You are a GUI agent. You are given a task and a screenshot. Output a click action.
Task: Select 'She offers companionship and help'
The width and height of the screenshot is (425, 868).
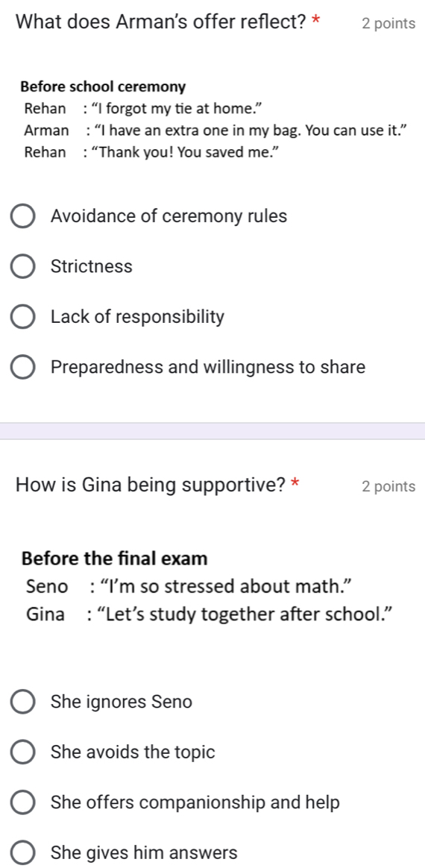coord(22,802)
